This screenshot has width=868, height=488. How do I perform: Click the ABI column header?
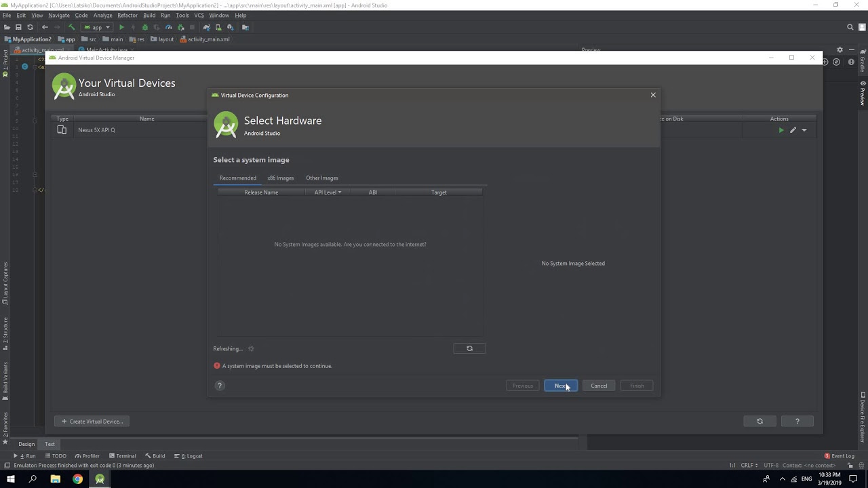pyautogui.click(x=373, y=192)
